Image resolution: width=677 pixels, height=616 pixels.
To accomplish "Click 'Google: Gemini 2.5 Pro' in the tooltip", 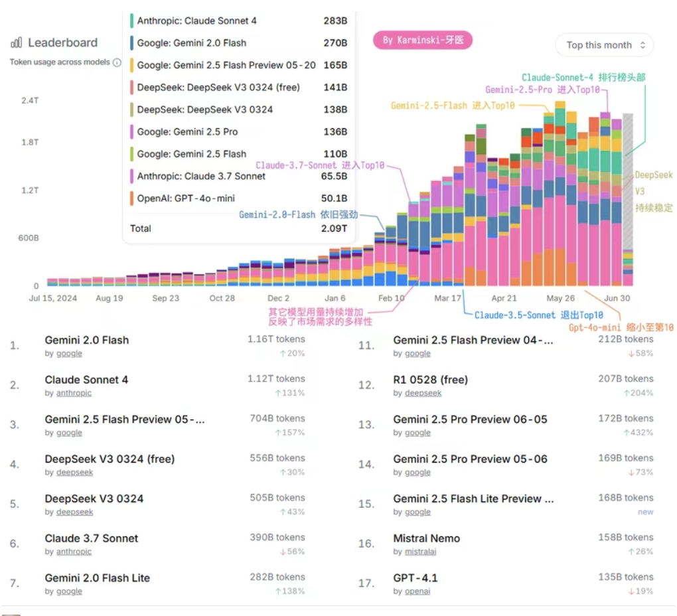I will (187, 131).
